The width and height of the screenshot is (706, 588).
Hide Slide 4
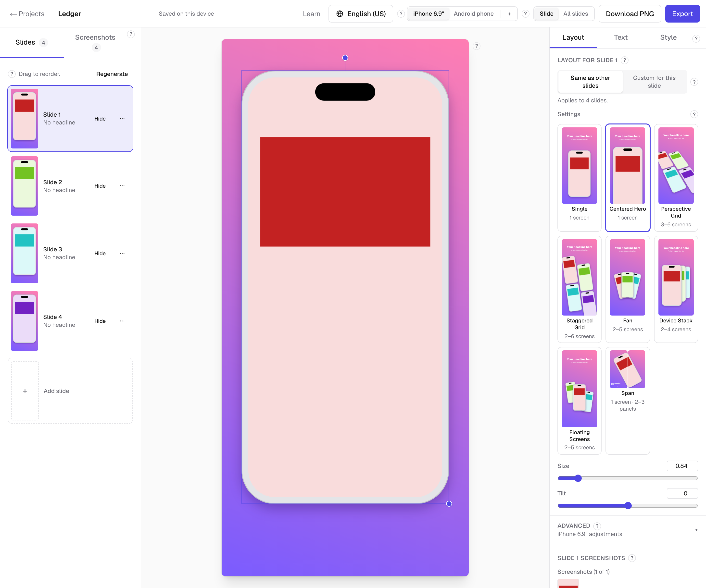click(x=100, y=321)
